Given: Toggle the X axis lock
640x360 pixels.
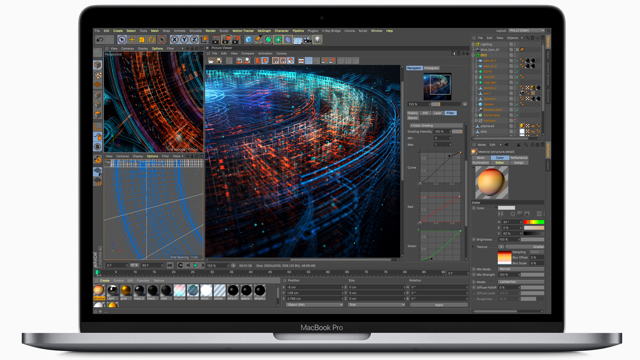Looking at the screenshot, I should (174, 40).
